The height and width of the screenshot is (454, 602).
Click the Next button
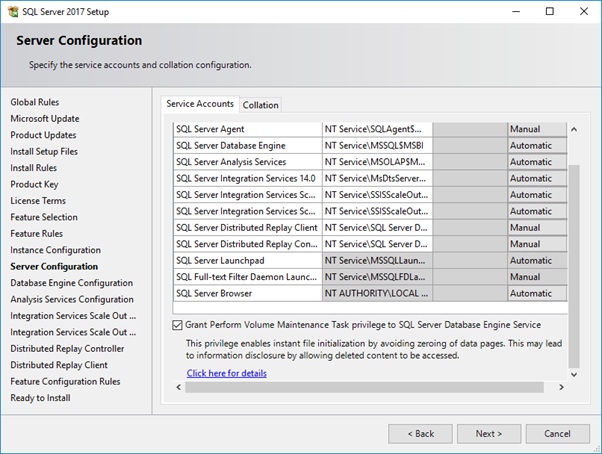click(x=489, y=434)
